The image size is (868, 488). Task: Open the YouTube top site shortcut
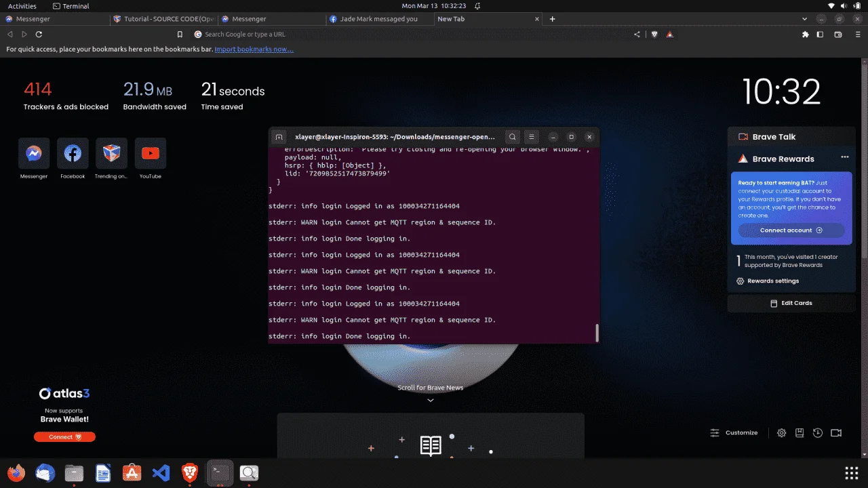(151, 154)
